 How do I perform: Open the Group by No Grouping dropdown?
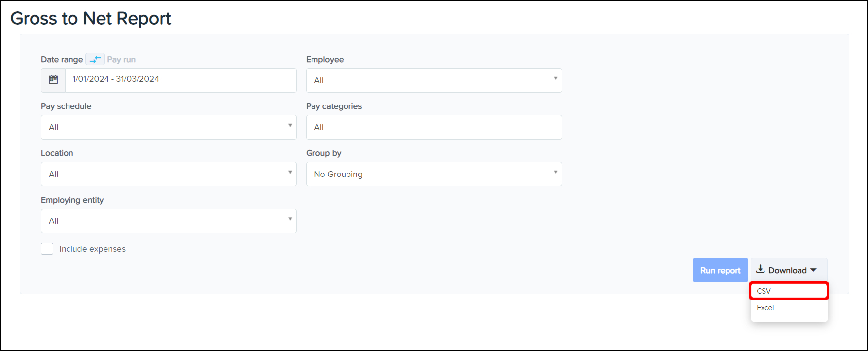tap(434, 174)
